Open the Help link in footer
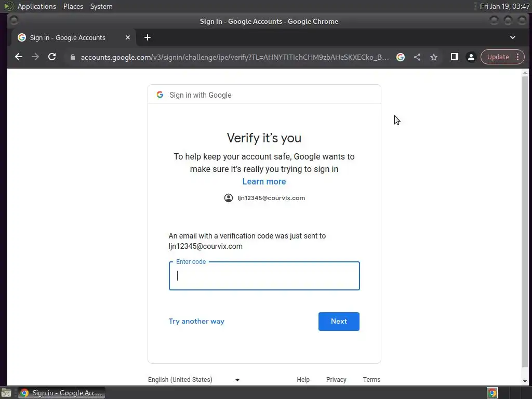 [x=303, y=380]
